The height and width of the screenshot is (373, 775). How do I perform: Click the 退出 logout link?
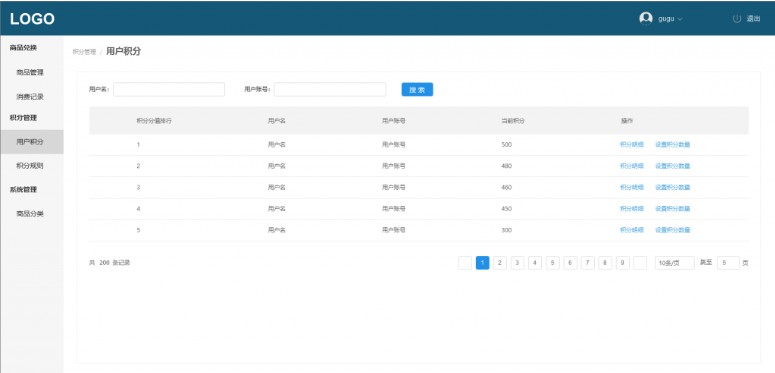(x=753, y=19)
